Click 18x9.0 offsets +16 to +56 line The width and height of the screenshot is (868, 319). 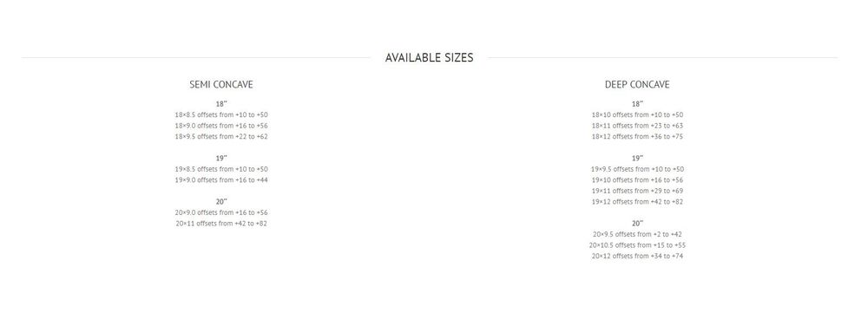coord(221,126)
